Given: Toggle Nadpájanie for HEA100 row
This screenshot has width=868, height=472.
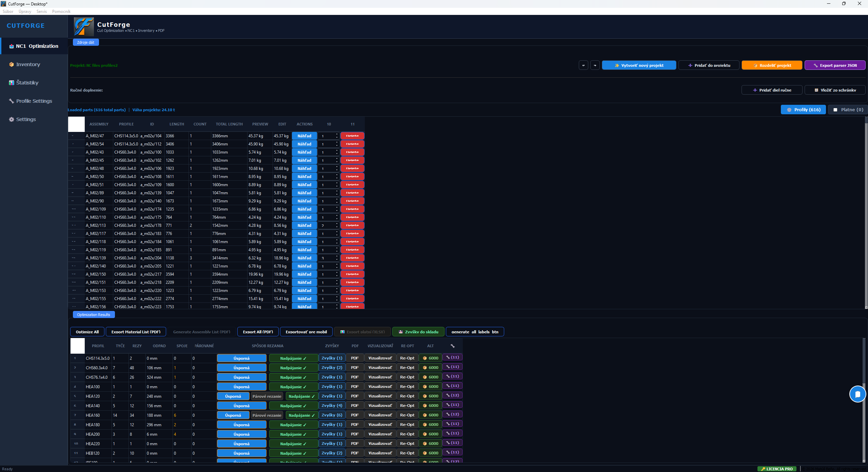Looking at the screenshot, I should (293, 387).
